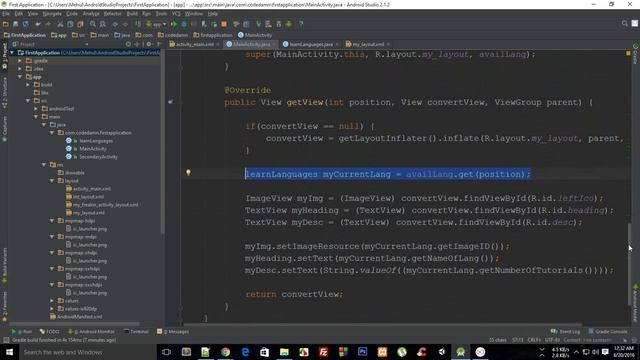
Task: Click the Open folder toolbar icon
Action: (x=6, y=24)
